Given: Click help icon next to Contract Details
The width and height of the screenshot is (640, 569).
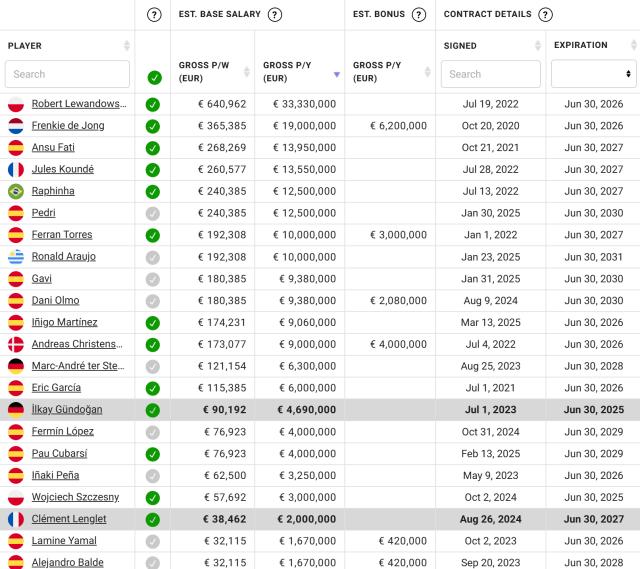Looking at the screenshot, I should pyautogui.click(x=545, y=15).
